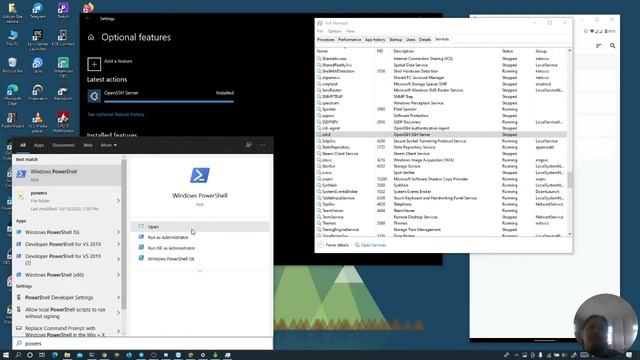Select TeamViewer service row in Task Manager

coord(441,211)
